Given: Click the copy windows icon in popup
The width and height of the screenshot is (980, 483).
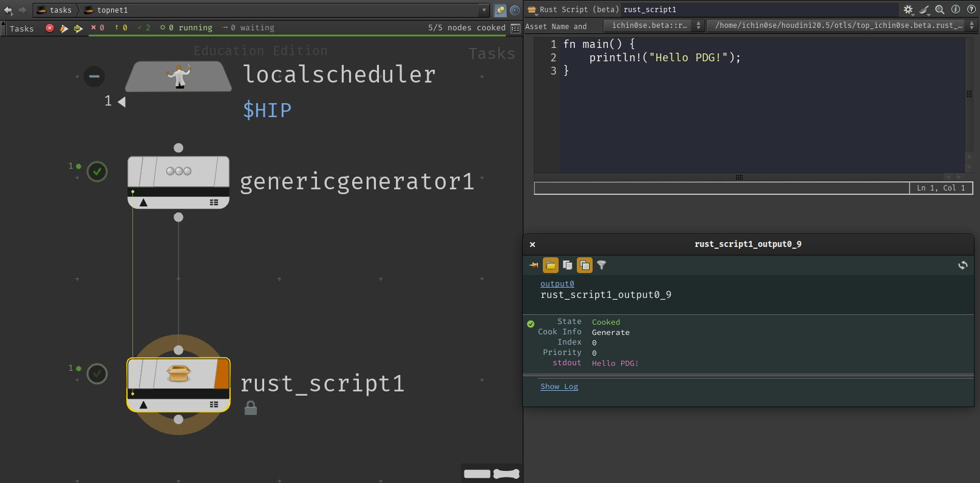Looking at the screenshot, I should (568, 265).
